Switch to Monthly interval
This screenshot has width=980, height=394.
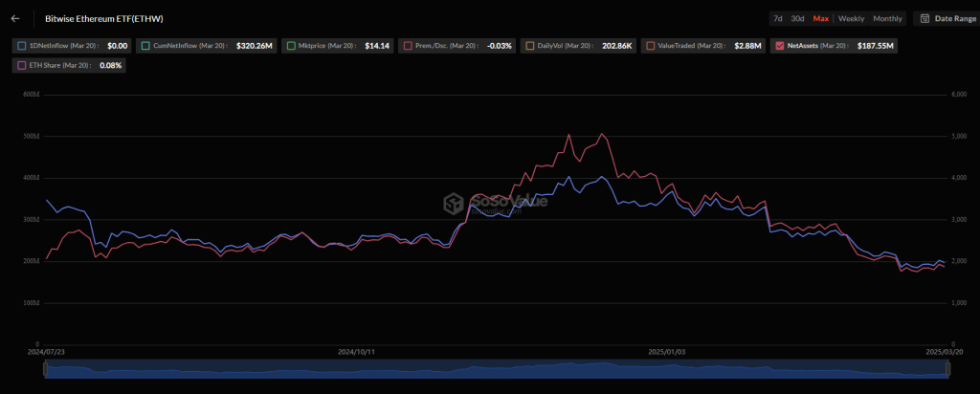click(887, 19)
